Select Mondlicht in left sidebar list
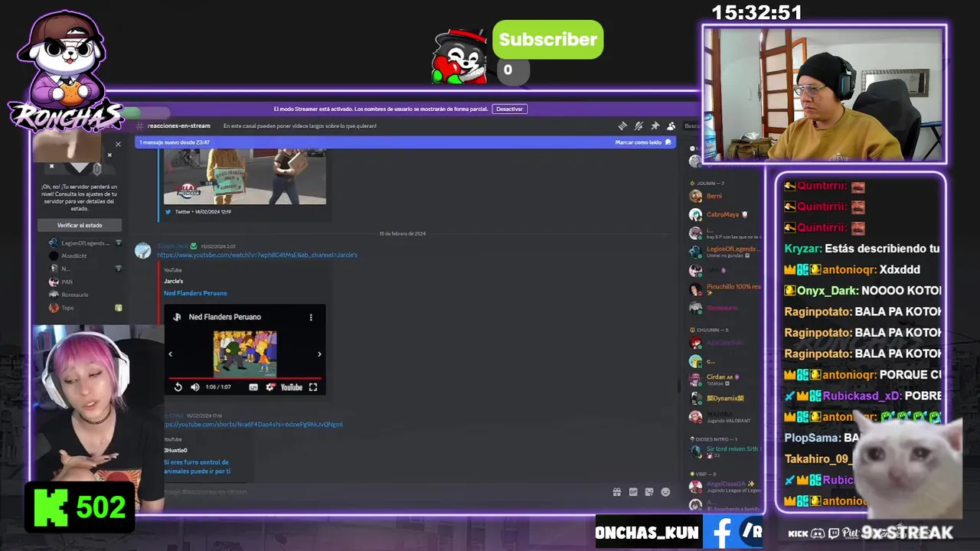This screenshot has height=551, width=980. (x=73, y=256)
